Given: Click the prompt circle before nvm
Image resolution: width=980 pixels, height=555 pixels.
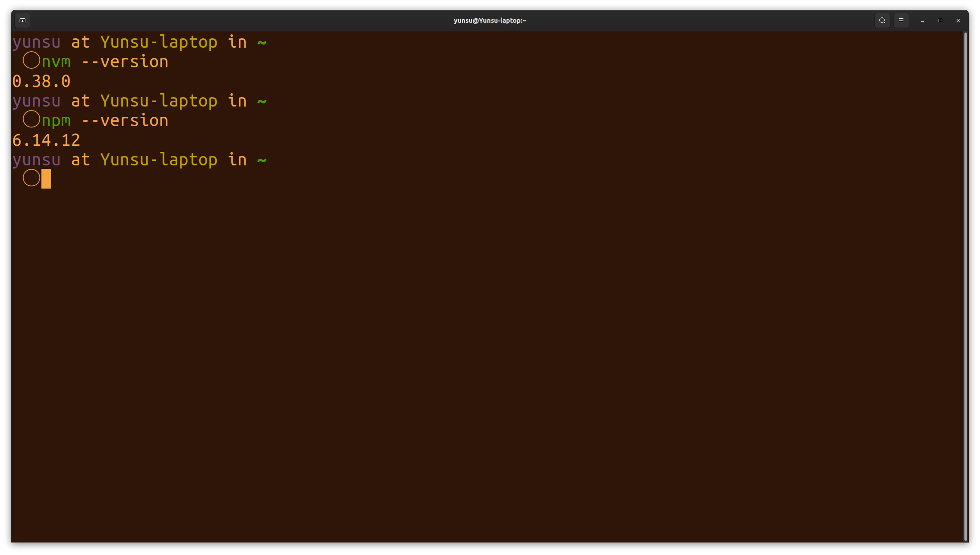Looking at the screenshot, I should pos(31,60).
